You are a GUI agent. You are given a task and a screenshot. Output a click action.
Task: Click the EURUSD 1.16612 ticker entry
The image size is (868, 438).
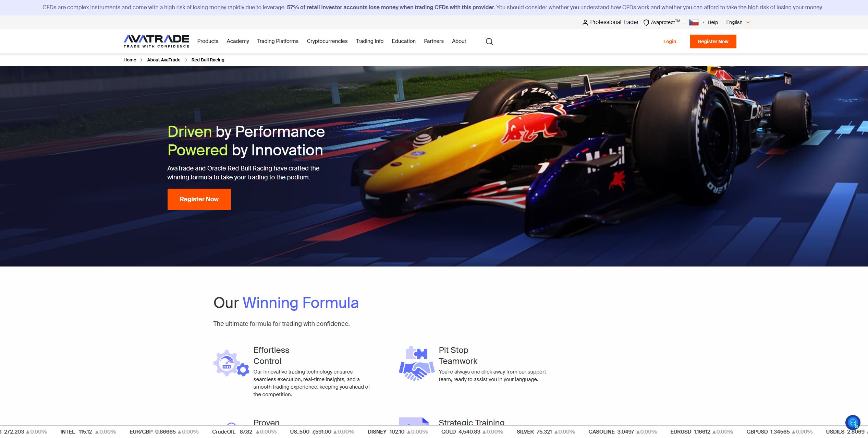pos(701,431)
